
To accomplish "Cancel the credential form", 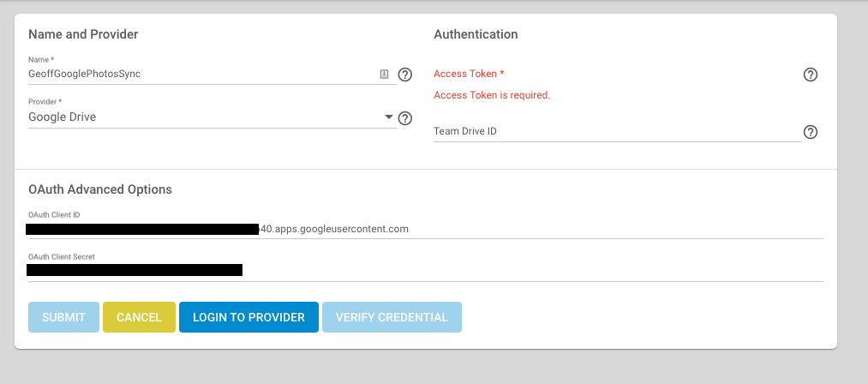I will coord(139,317).
